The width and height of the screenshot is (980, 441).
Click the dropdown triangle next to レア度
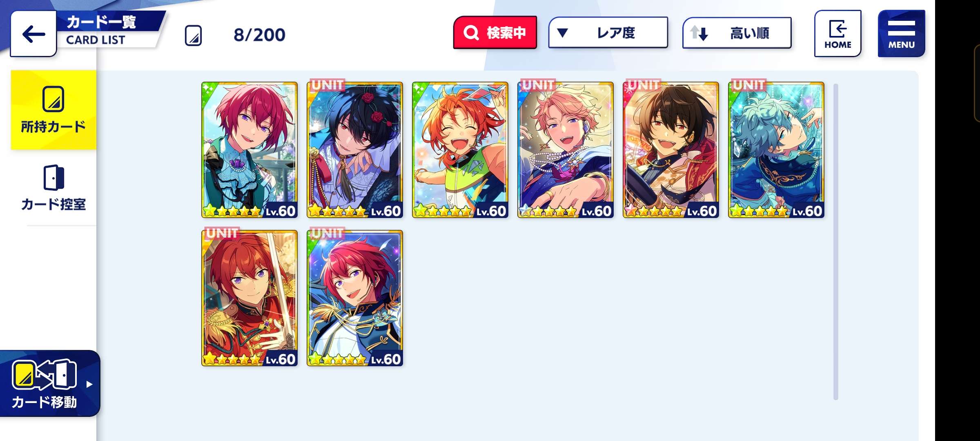click(x=562, y=33)
